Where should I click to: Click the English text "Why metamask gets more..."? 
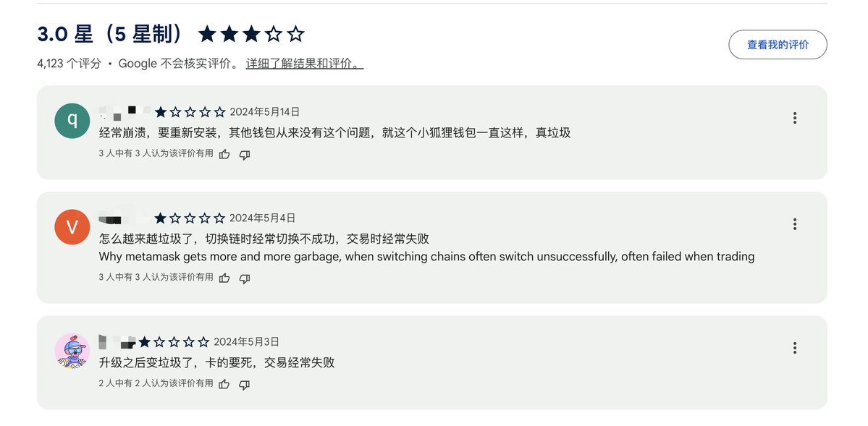point(426,257)
